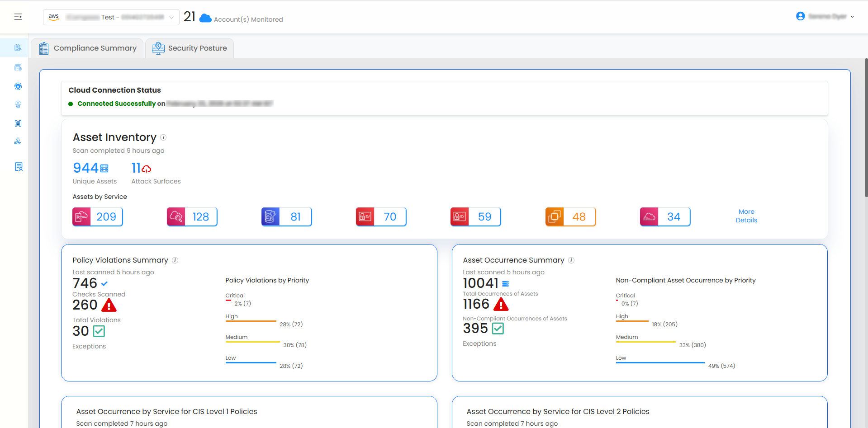The height and width of the screenshot is (428, 868).
Task: Select the orange service tile with 48 assets
Action: point(570,217)
